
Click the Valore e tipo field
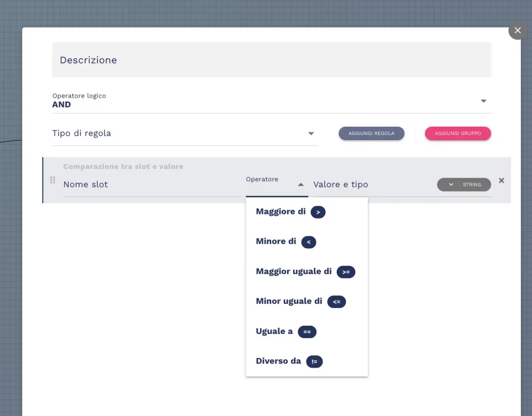[x=373, y=185]
